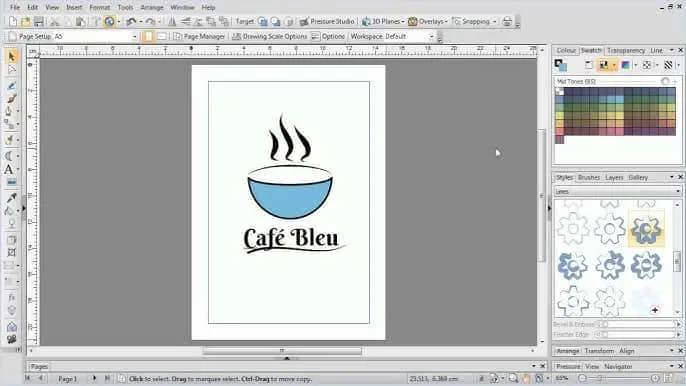Viewport: 686px width, 386px height.
Task: Click the Options button
Action: pyautogui.click(x=328, y=36)
